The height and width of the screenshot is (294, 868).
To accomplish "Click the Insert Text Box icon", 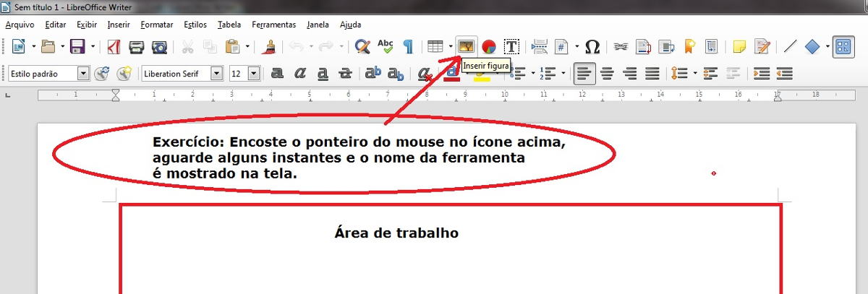I will coord(511,47).
